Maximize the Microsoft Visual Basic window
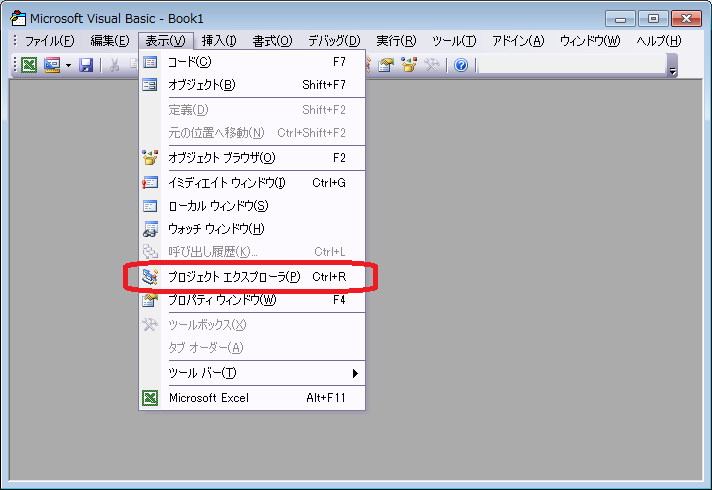 653,19
